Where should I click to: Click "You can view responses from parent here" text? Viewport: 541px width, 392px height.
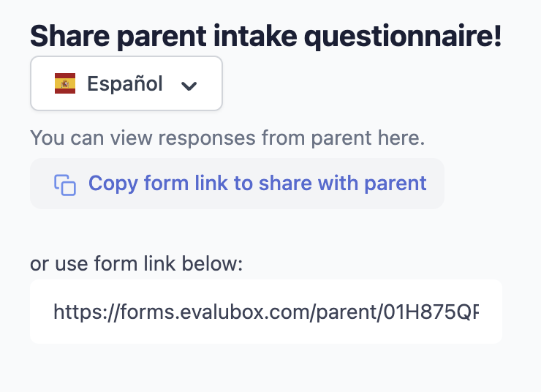(227, 137)
